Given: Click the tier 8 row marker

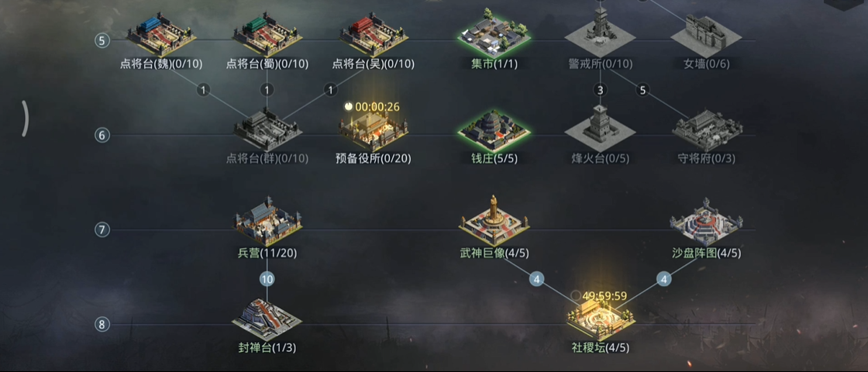Looking at the screenshot, I should 102,325.
